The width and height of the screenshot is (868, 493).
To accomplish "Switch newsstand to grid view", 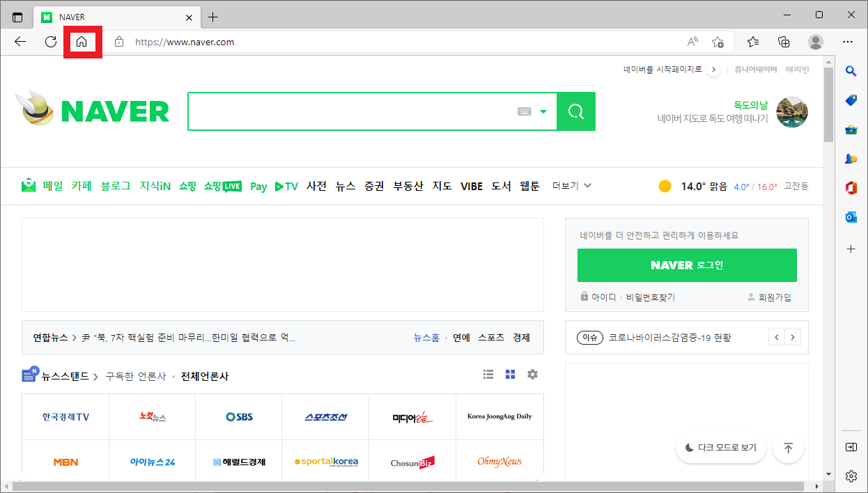I will [x=511, y=375].
